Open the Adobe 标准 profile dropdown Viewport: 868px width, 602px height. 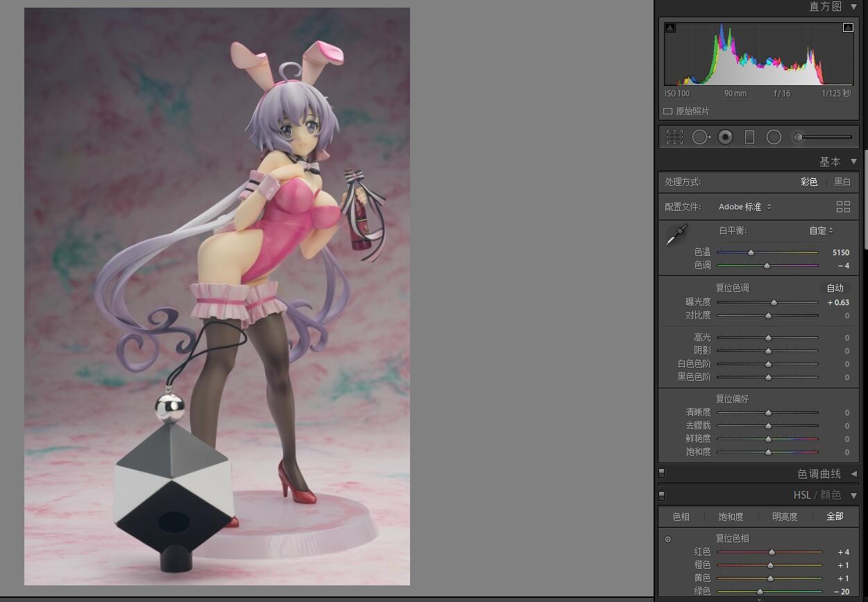point(744,207)
